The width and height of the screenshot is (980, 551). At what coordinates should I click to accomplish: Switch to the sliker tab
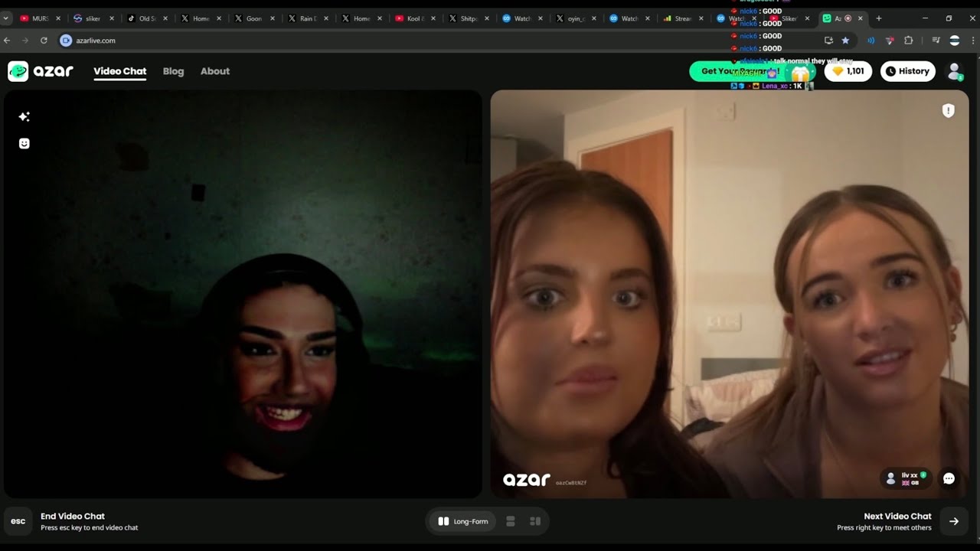point(93,18)
